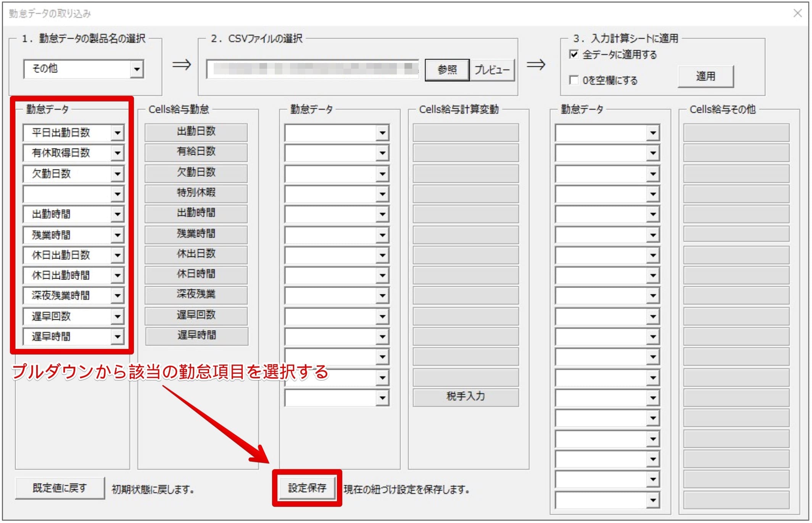Open the 出勤時間 dropdown
This screenshot has width=812, height=523.
pyautogui.click(x=118, y=214)
